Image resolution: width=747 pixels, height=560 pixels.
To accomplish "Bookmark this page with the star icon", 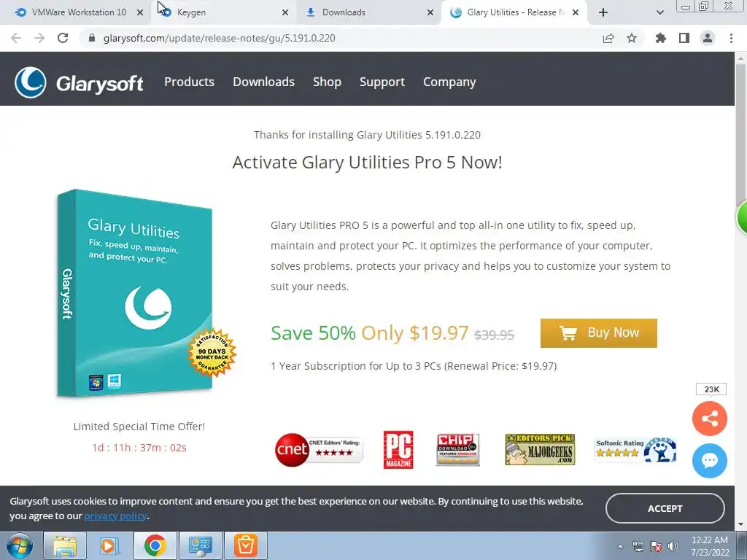I will coord(632,38).
